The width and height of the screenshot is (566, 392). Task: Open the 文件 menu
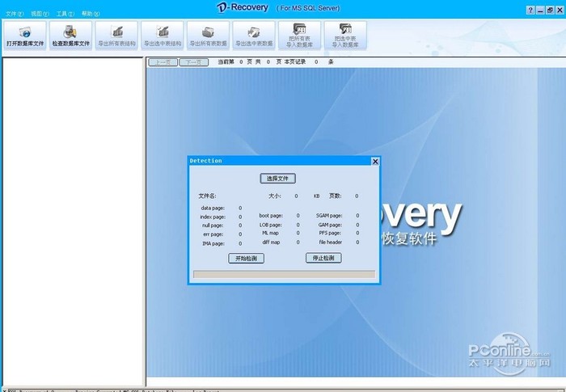tap(15, 14)
